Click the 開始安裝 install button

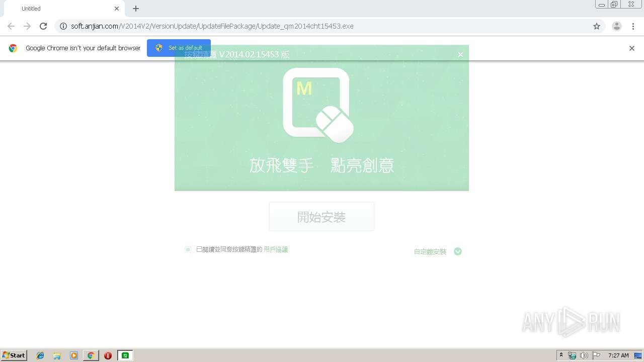coord(321,217)
